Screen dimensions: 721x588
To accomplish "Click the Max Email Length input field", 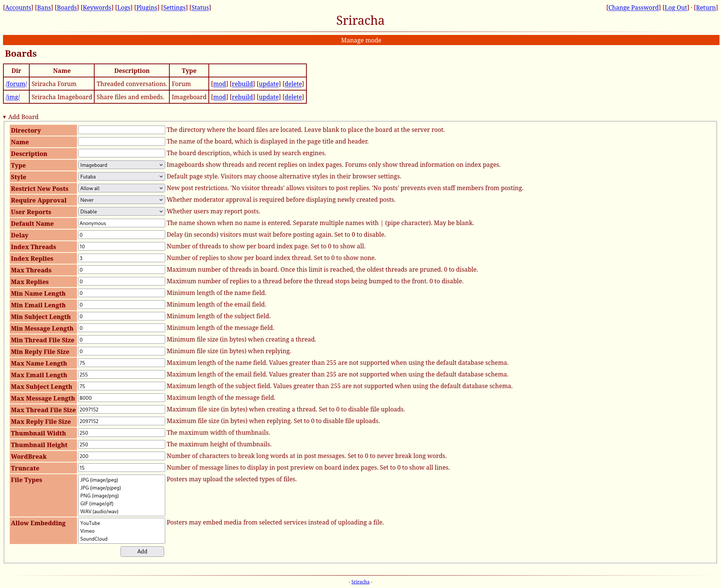I will tap(122, 375).
